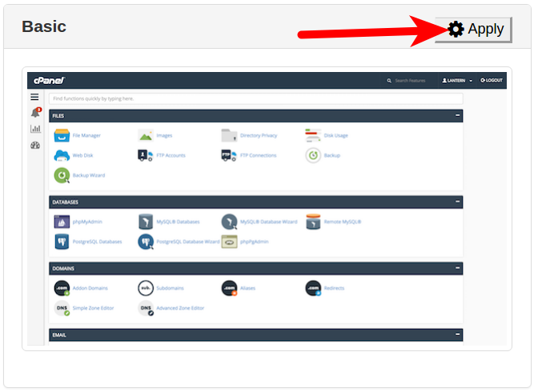
Task: Open the PostgreSQL Databases icon
Action: click(62, 242)
